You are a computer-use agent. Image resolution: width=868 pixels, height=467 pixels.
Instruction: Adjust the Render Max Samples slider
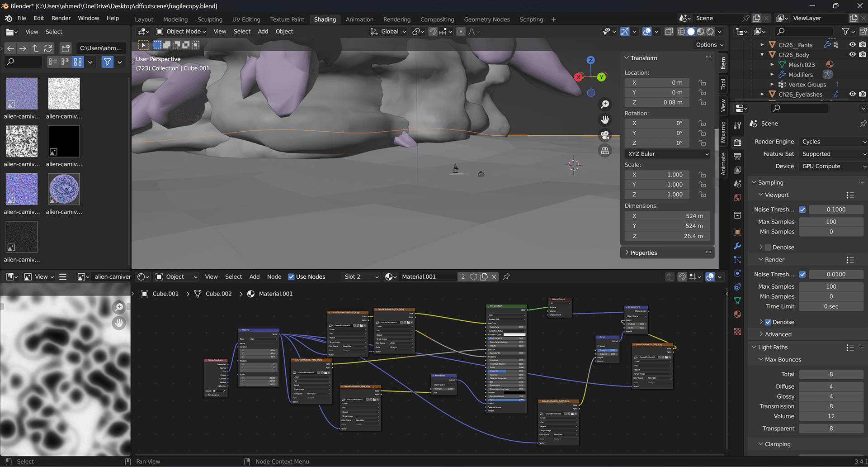coord(831,286)
